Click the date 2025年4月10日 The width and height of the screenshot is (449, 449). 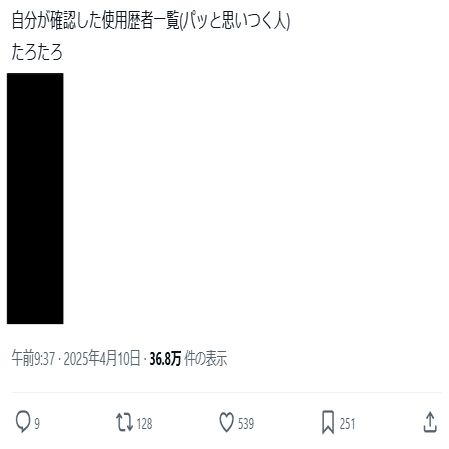point(102,359)
